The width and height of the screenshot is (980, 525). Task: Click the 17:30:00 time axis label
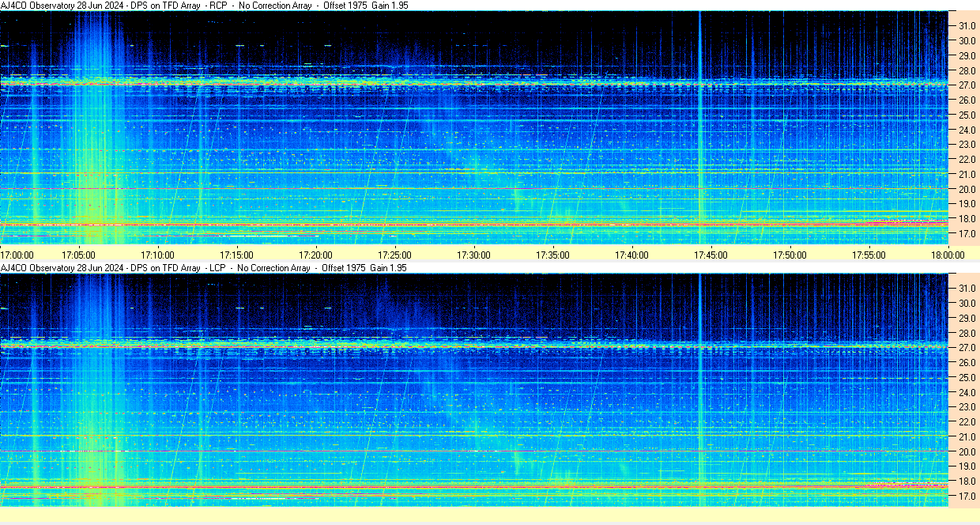473,255
